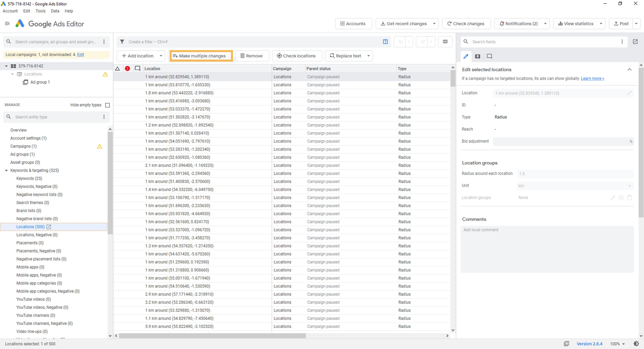Click the Edit link in local campaigns banner

click(80, 54)
